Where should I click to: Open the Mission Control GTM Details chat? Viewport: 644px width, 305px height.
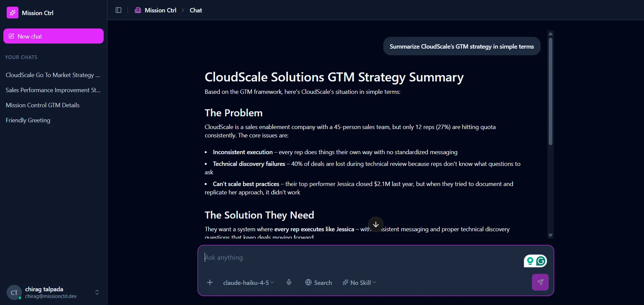43,105
